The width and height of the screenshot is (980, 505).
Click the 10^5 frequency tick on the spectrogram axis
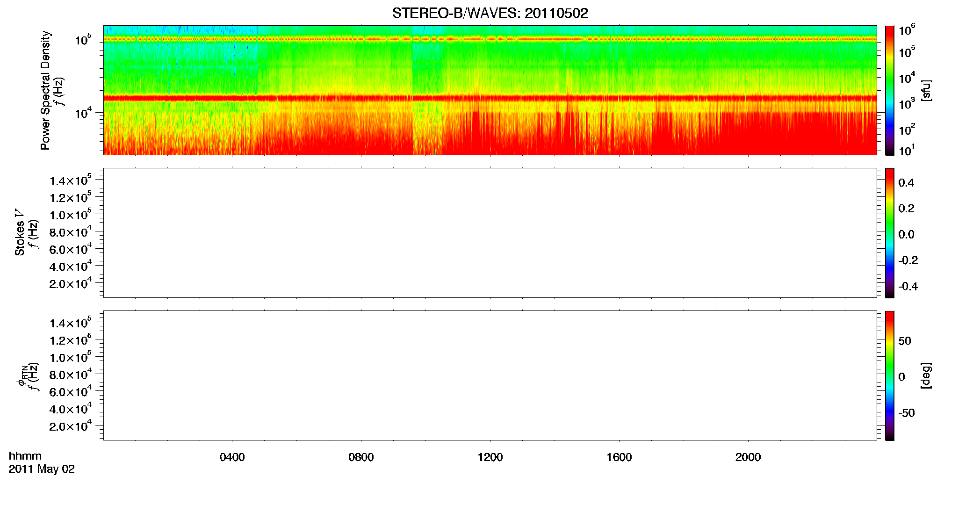[84, 40]
